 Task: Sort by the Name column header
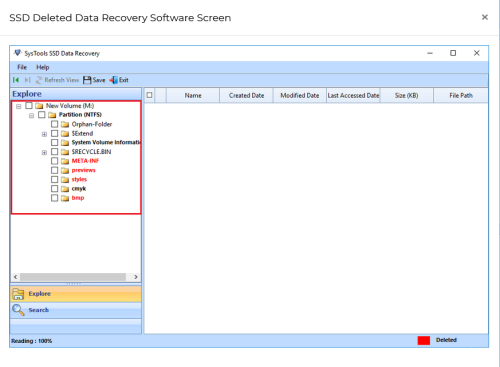coord(193,95)
